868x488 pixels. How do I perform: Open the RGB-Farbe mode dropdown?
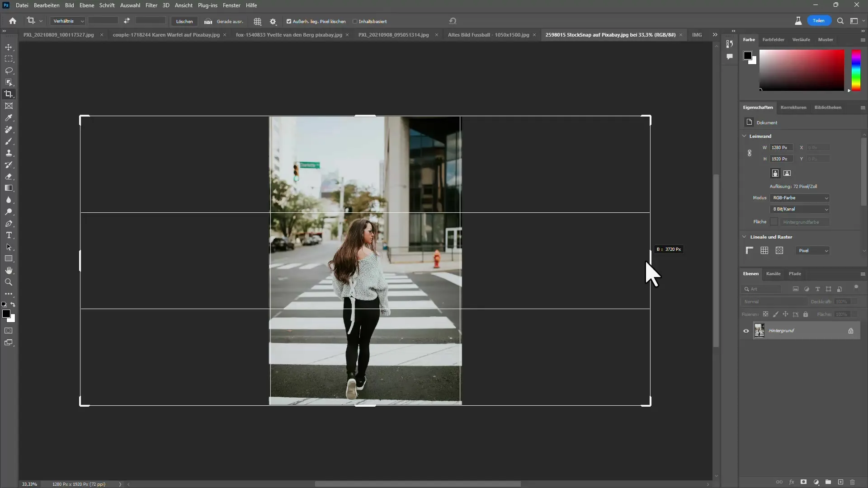click(800, 198)
